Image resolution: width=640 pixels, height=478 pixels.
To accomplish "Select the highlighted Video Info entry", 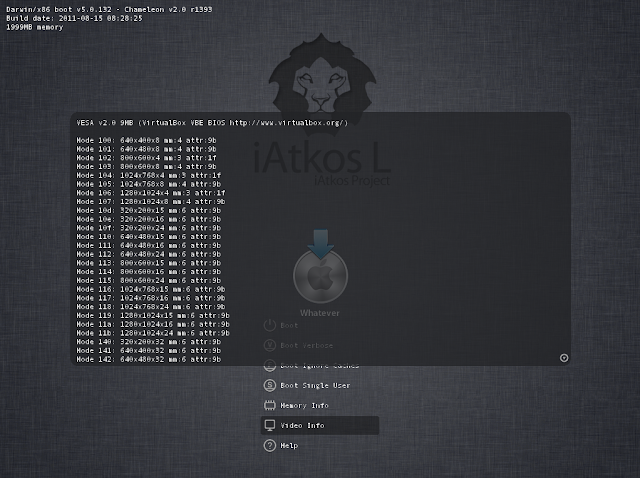I will (320, 425).
